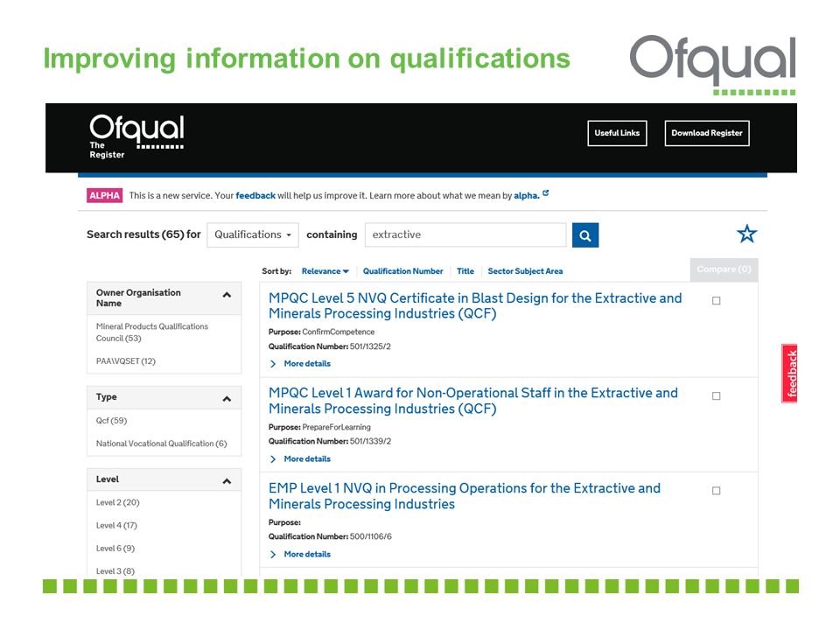Image resolution: width=840 pixels, height=630 pixels.
Task: Collapse the Type filter panel
Action: click(x=227, y=399)
